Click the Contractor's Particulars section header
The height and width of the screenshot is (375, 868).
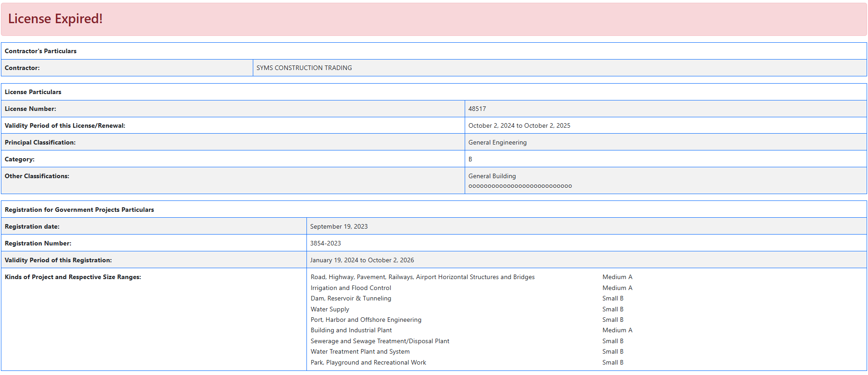click(x=40, y=51)
